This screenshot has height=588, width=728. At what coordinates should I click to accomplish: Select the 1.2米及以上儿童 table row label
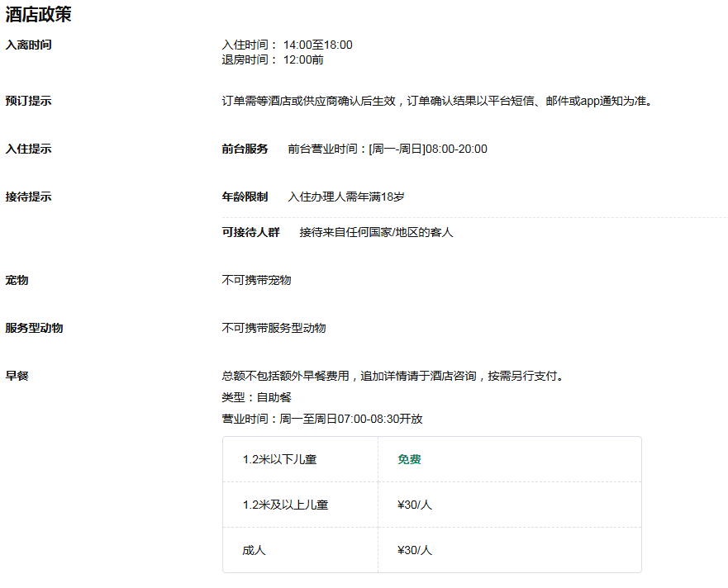[x=285, y=505]
